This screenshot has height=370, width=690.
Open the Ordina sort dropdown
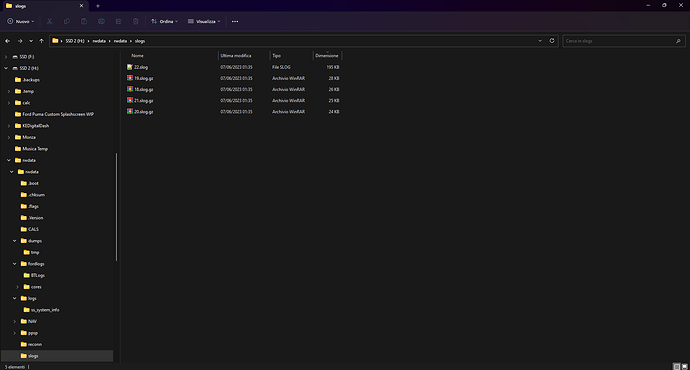(164, 21)
